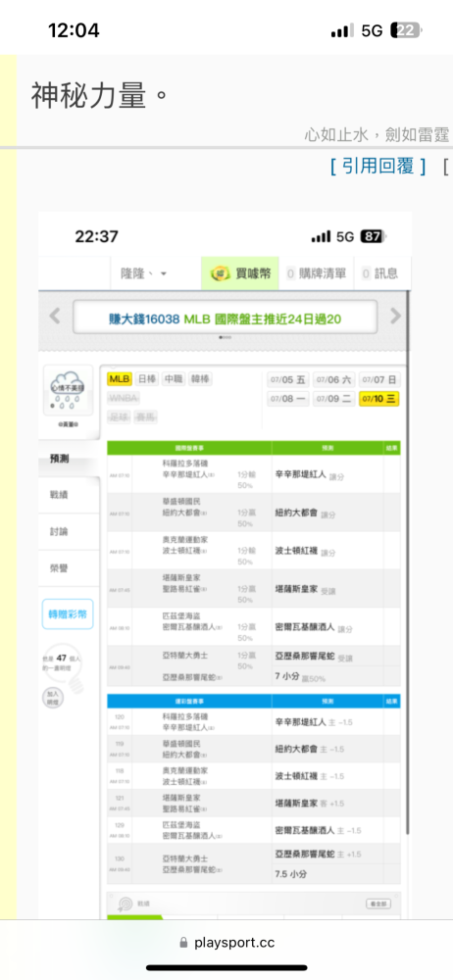This screenshot has height=980, width=453.
Task: Select the 韓棒 league filter
Action: click(200, 379)
